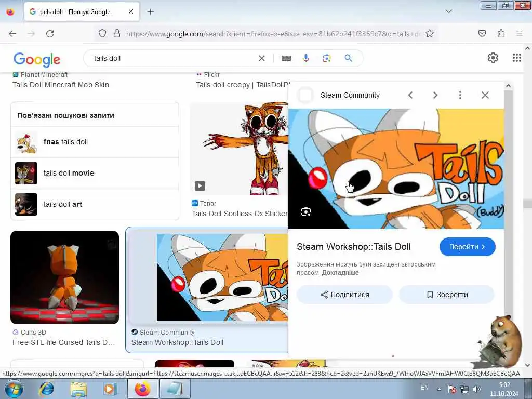Image resolution: width=532 pixels, height=399 pixels.
Task: Select related search 'tails doll art'
Action: 95,204
